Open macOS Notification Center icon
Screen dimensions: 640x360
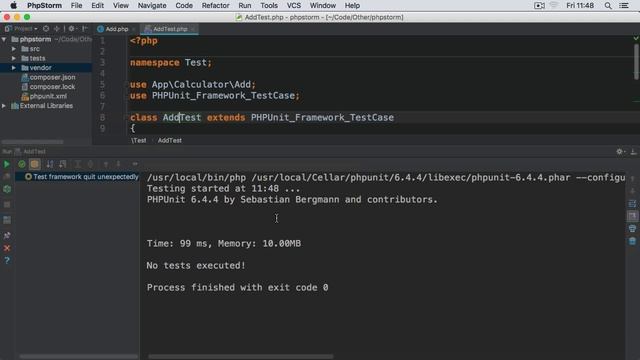[x=624, y=6]
